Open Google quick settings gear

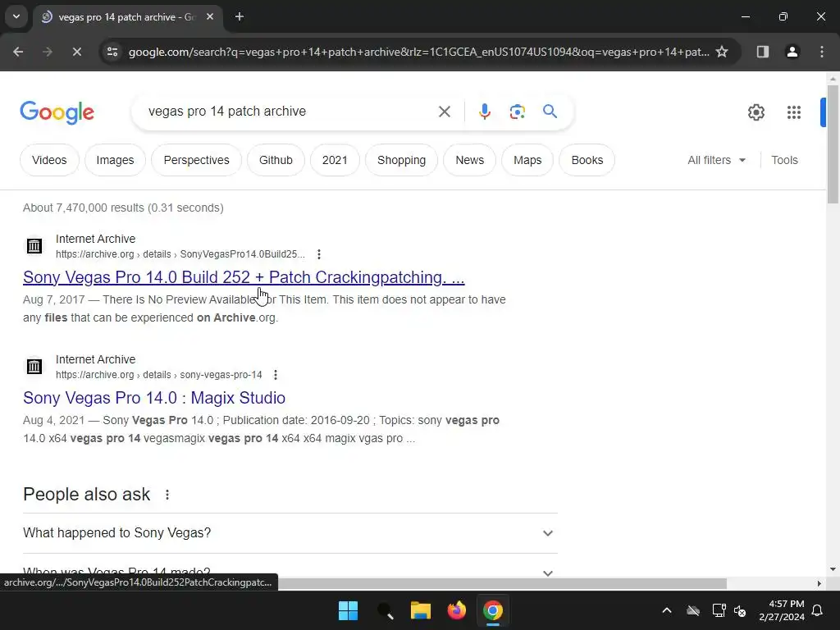[756, 112]
